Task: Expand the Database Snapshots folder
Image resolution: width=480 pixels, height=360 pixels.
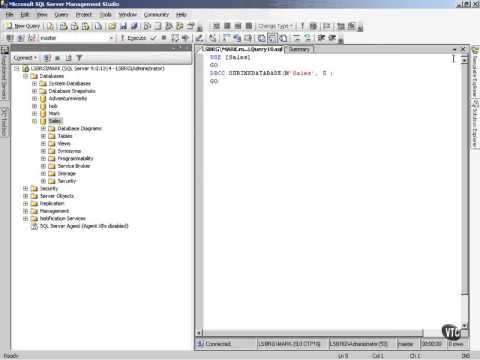Action: (x=34, y=91)
